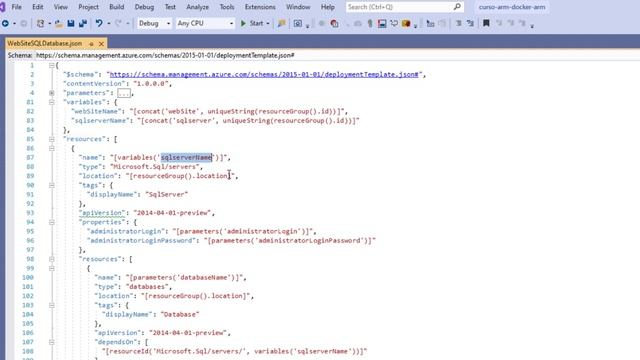The image size is (640, 360).
Task: Click the '2014-04-01-preview' value on line 93
Action: 172,213
